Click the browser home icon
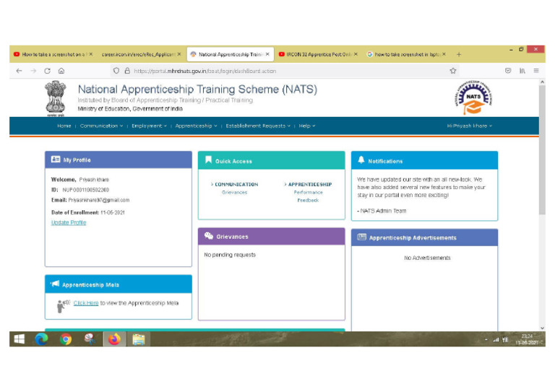This screenshot has width=555, height=392. coord(61,71)
